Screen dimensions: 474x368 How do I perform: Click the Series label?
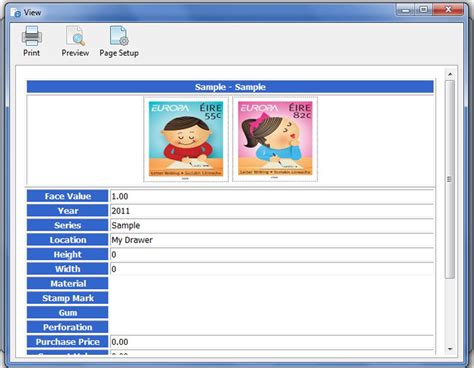click(x=68, y=225)
